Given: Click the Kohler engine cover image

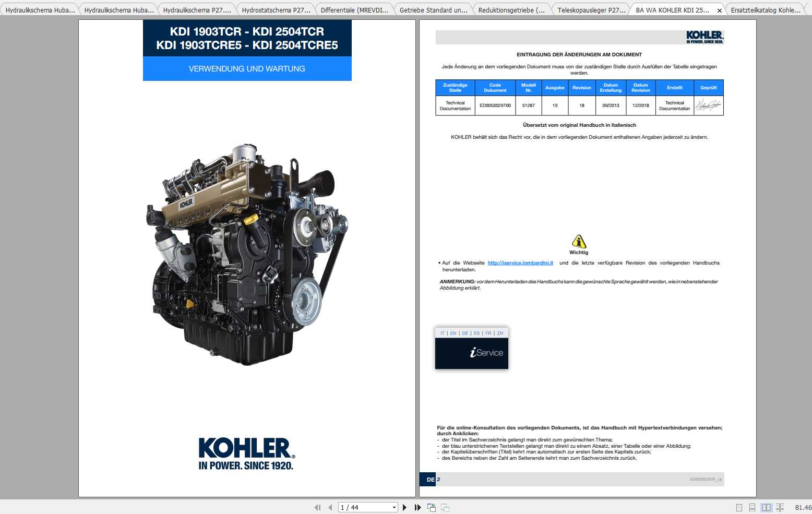Looking at the screenshot, I should [247, 253].
